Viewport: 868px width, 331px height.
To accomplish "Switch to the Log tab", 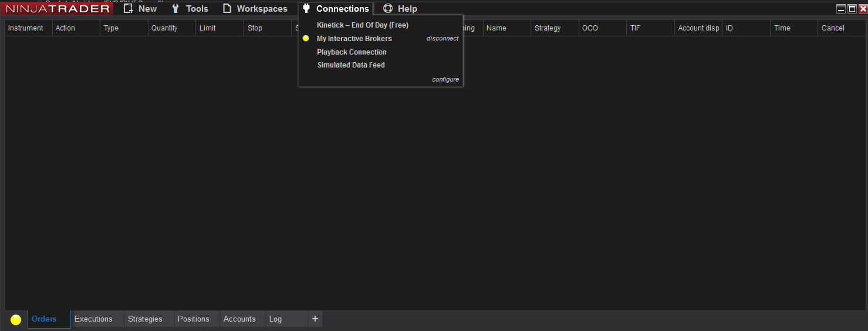I will click(x=286, y=319).
